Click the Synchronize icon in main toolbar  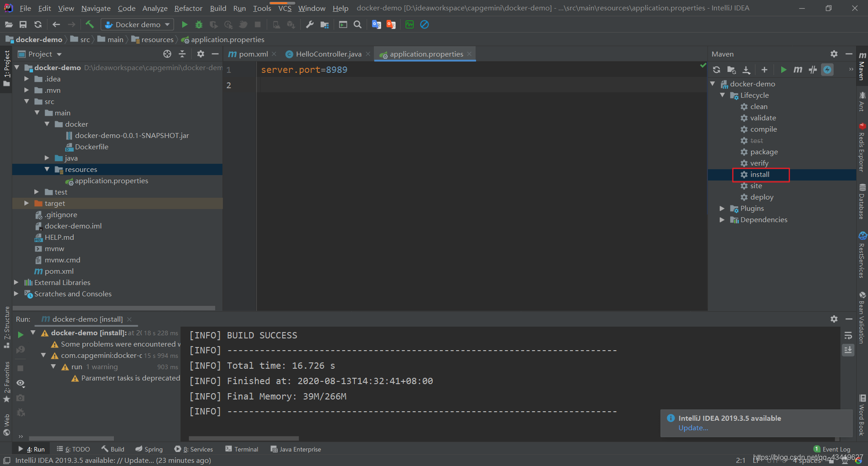pos(38,24)
